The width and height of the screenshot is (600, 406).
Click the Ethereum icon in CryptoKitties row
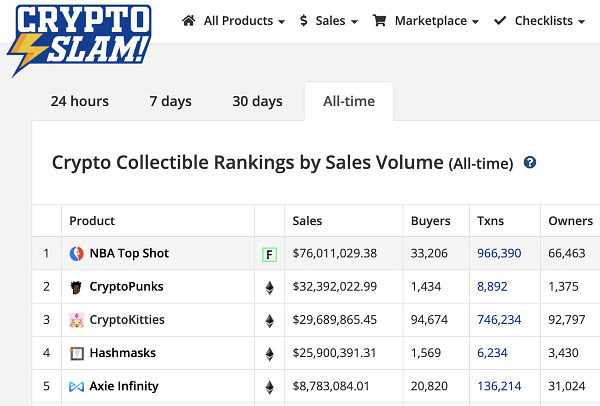[x=269, y=321]
